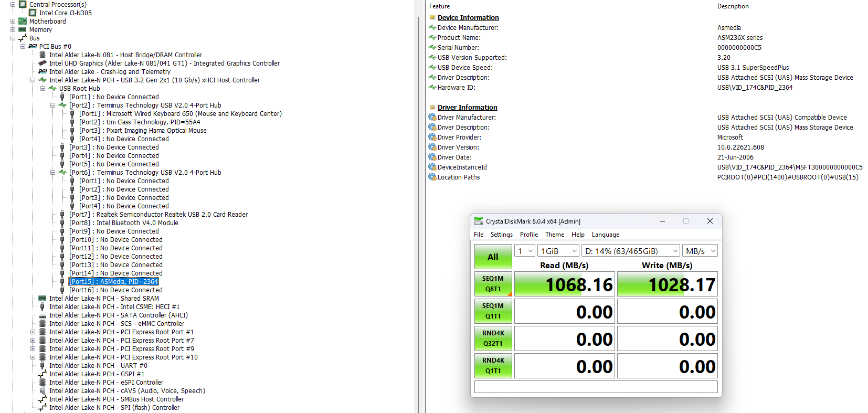The width and height of the screenshot is (868, 413).
Task: Click the Microsoft Wired Keyboard 650 plug icon
Action: click(72, 113)
